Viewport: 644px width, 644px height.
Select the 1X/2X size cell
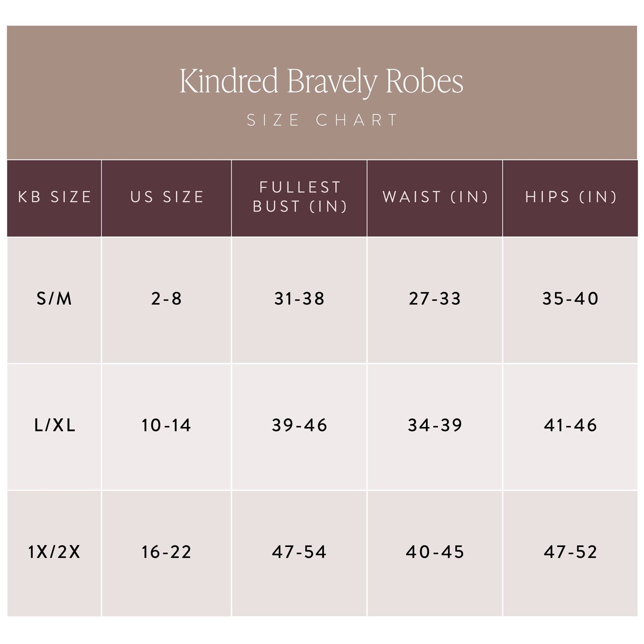click(54, 552)
